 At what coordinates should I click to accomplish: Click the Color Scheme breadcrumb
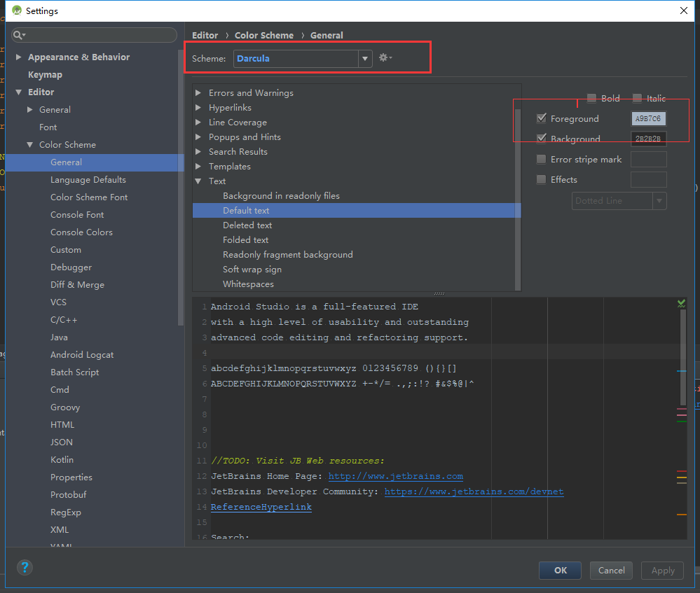point(264,35)
